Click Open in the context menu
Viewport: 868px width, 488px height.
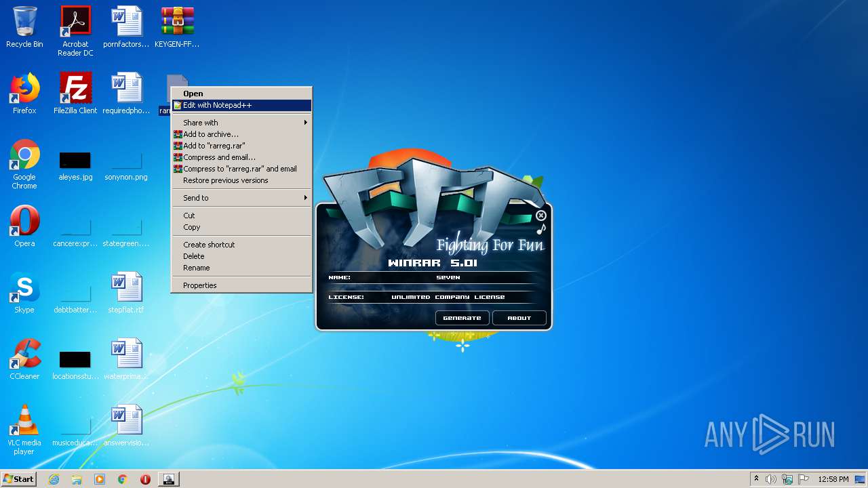[241, 94]
